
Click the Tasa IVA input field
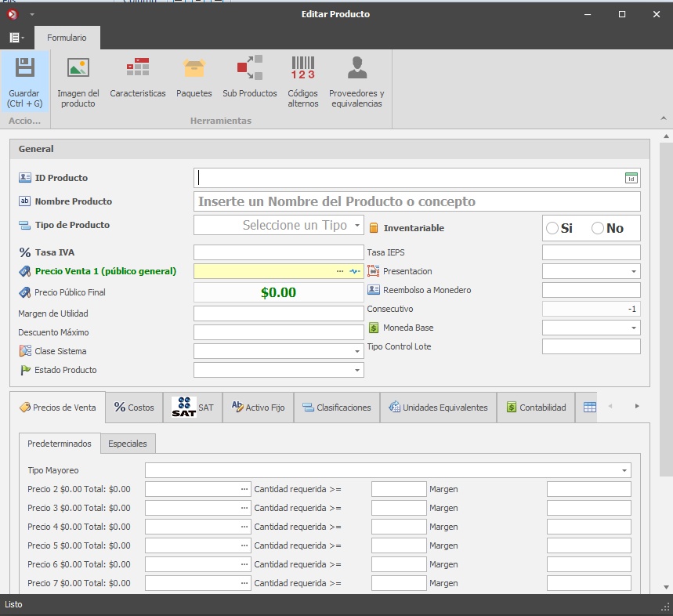click(279, 252)
